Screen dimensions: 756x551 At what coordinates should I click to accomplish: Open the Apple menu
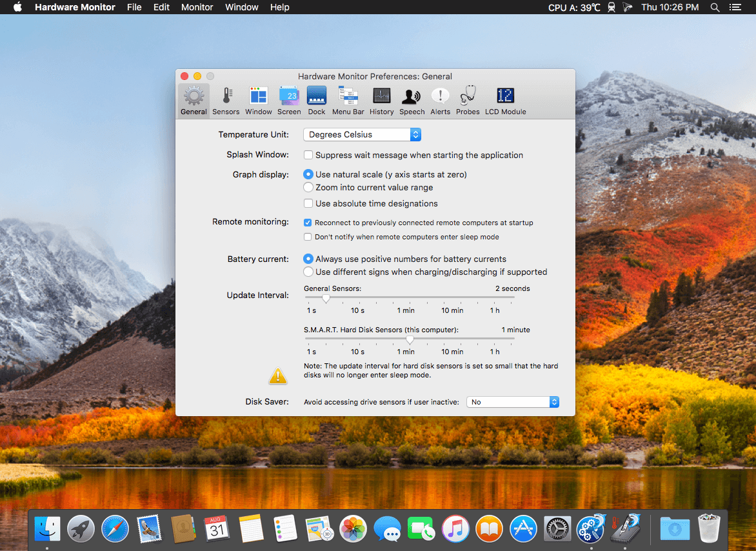point(17,6)
